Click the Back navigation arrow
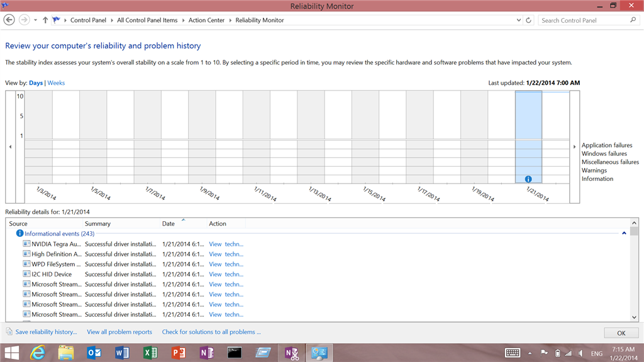644x362 pixels. click(9, 19)
